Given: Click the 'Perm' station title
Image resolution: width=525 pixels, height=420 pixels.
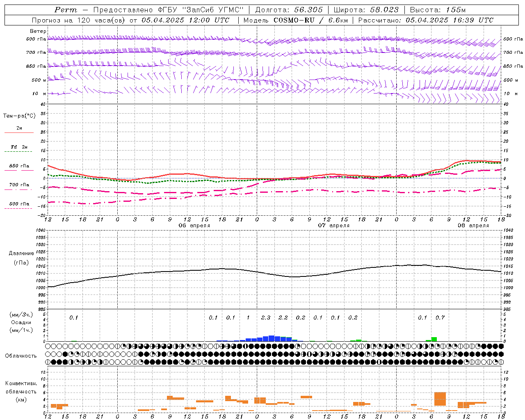Looking at the screenshot, I should pyautogui.click(x=66, y=10).
